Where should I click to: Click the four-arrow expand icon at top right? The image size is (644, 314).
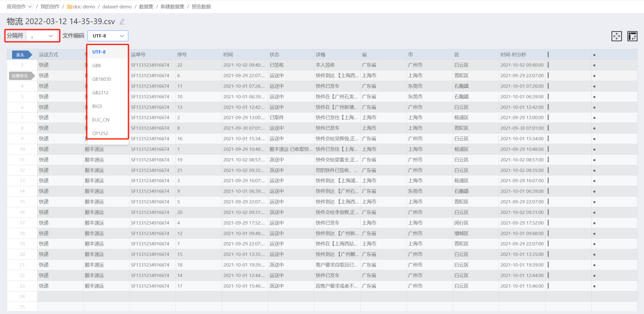pos(616,37)
